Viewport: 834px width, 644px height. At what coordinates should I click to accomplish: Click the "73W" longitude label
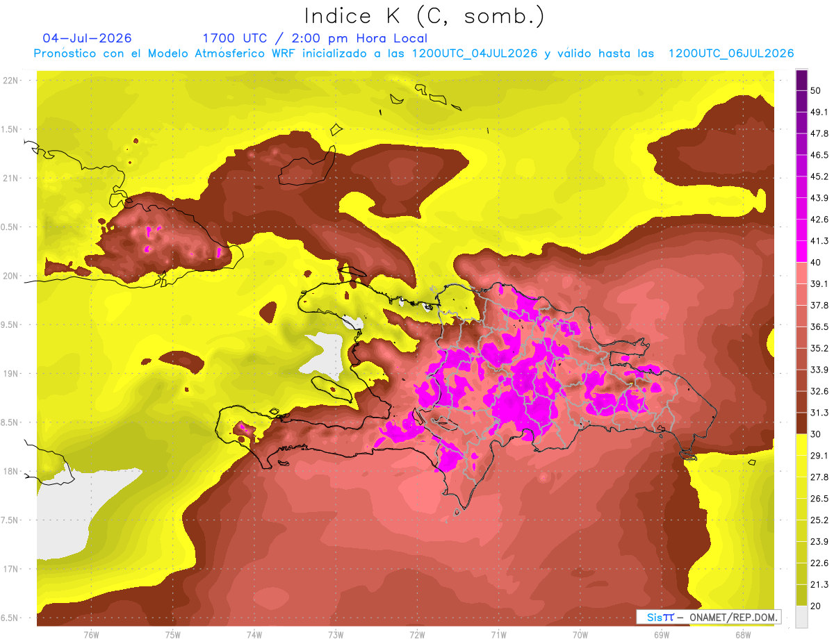336,634
